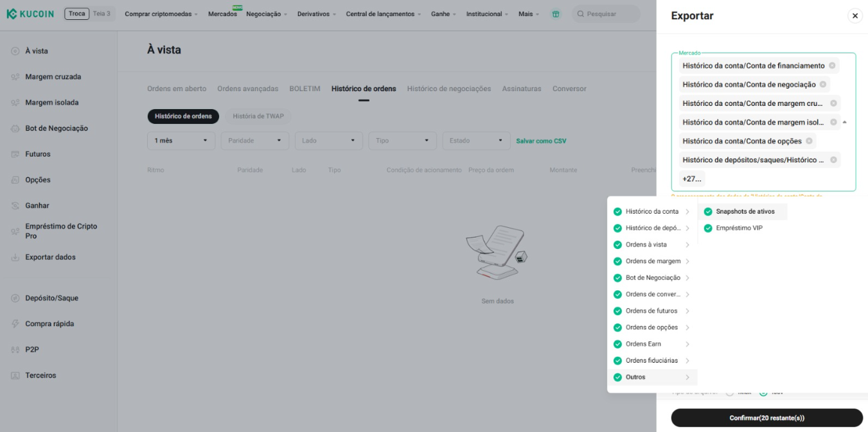Screen dimensions: 868x432
Task: Click the KuCoin logo
Action: coord(30,13)
